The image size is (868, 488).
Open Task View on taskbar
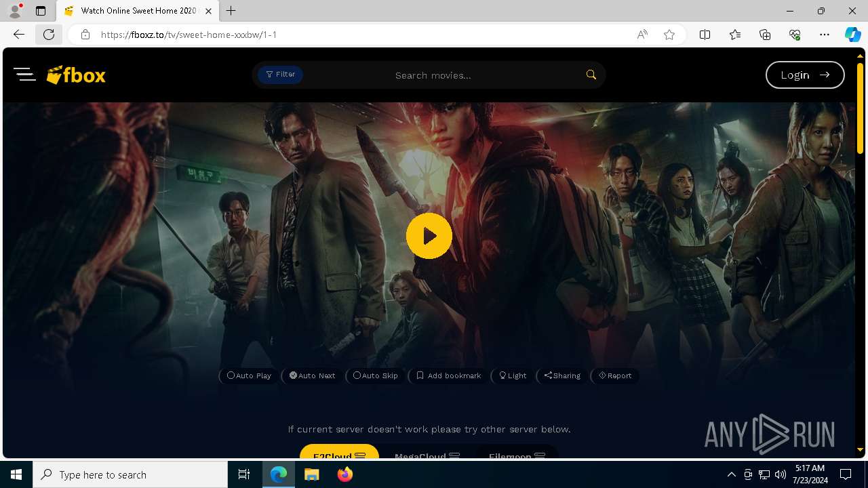pyautogui.click(x=244, y=474)
